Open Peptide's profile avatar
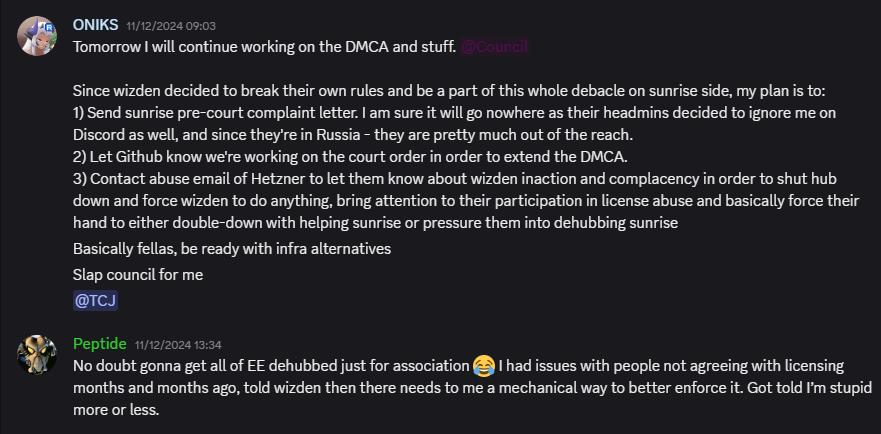The image size is (881, 434). tap(37, 355)
